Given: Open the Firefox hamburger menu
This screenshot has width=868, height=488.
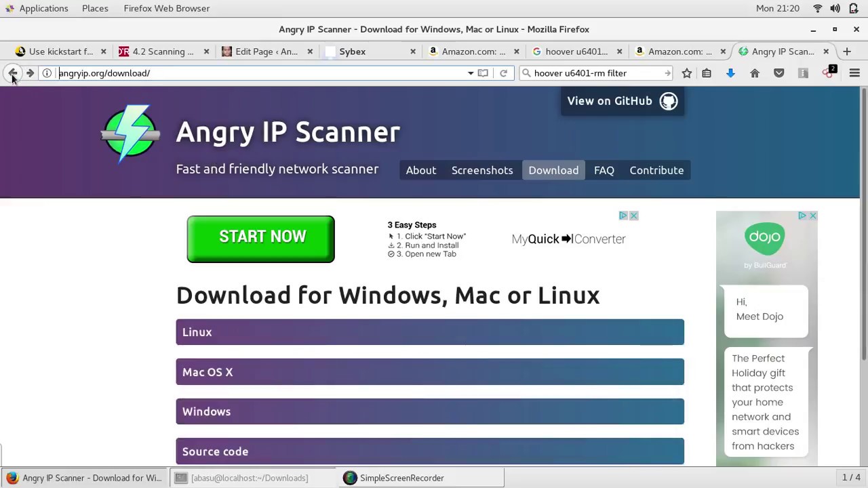Looking at the screenshot, I should 854,73.
